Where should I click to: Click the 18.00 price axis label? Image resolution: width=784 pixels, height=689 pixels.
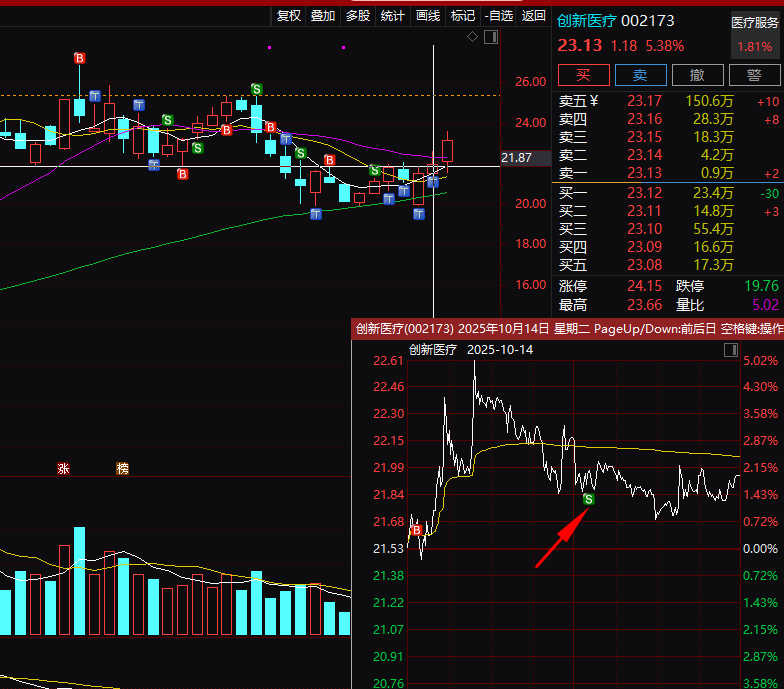click(x=530, y=244)
